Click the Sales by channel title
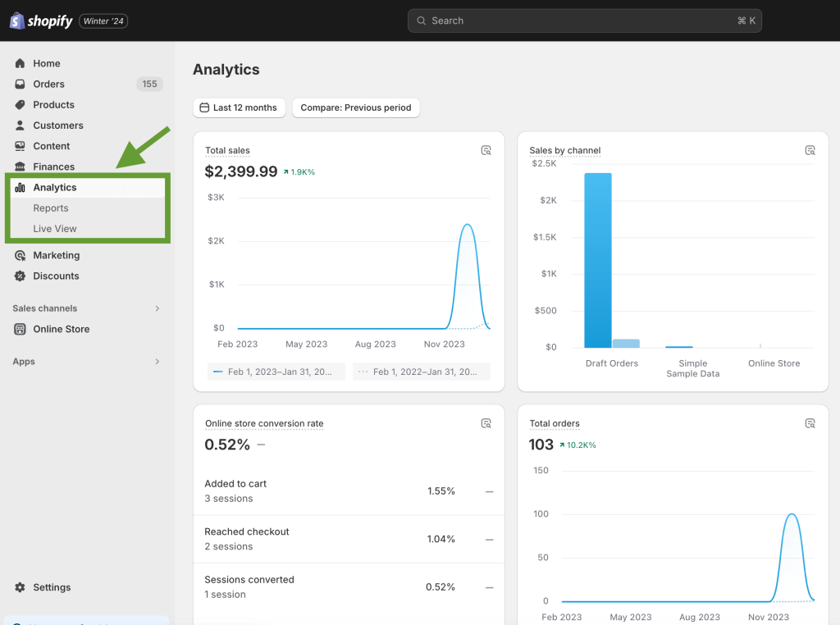Screen dimensions: 840x625 pyautogui.click(x=565, y=150)
